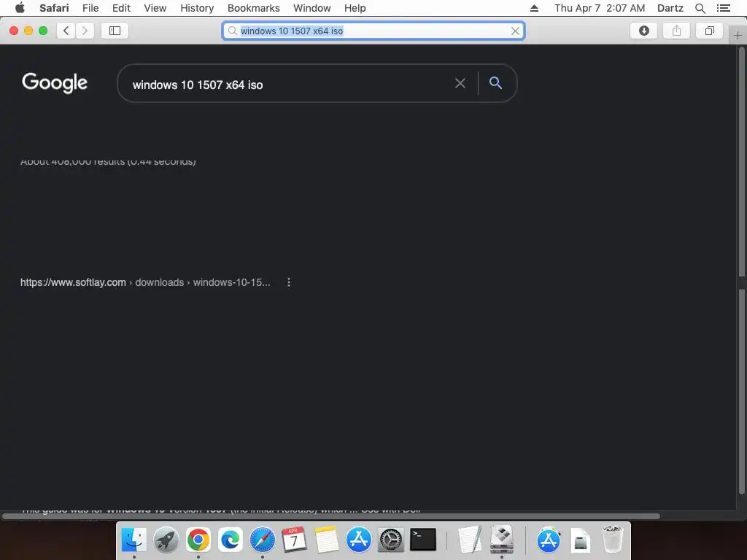Open the first App Store icon in Dock
The width and height of the screenshot is (747, 560).
[358, 540]
